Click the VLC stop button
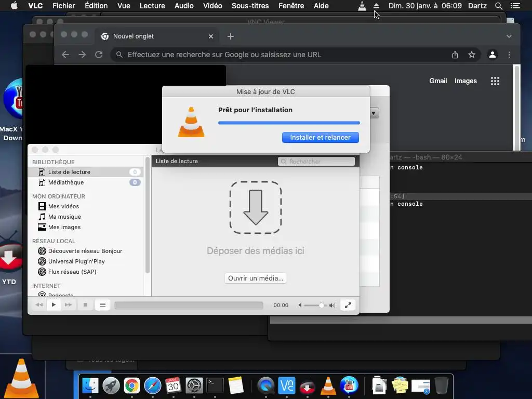Screen dimensions: 532x399 [85, 304]
